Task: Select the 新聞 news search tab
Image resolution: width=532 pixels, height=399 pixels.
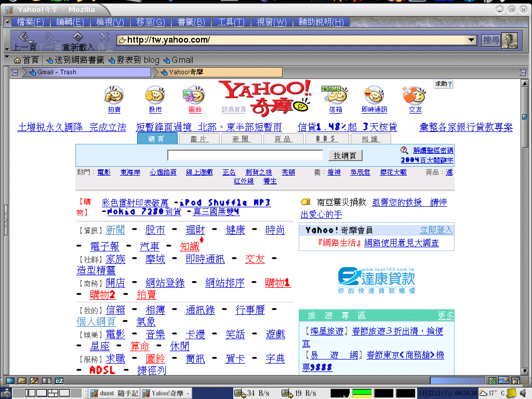Action: 241,139
